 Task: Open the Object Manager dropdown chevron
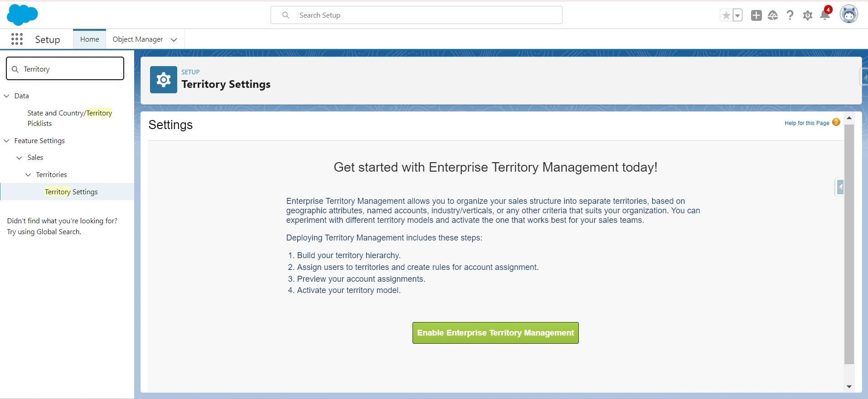[x=174, y=40]
